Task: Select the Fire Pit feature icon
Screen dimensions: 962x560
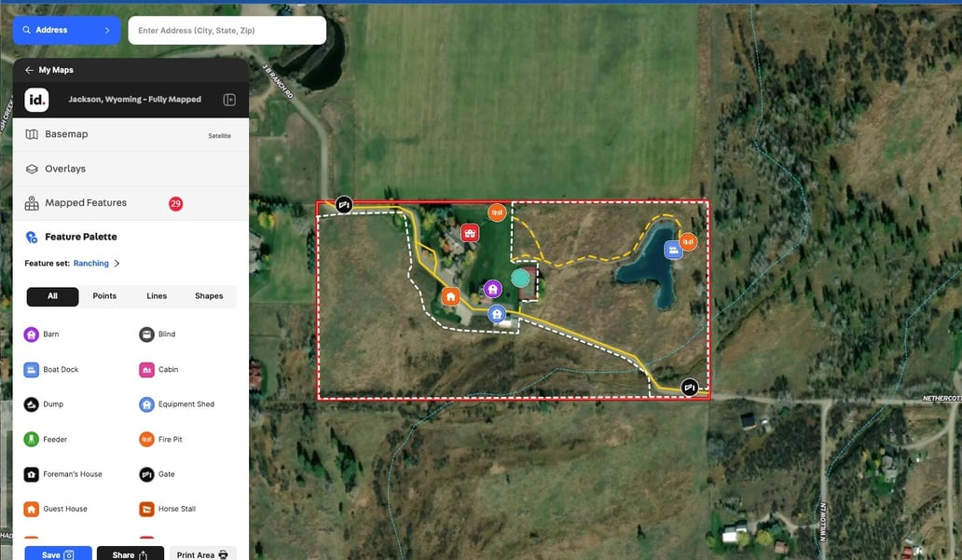Action: point(144,439)
